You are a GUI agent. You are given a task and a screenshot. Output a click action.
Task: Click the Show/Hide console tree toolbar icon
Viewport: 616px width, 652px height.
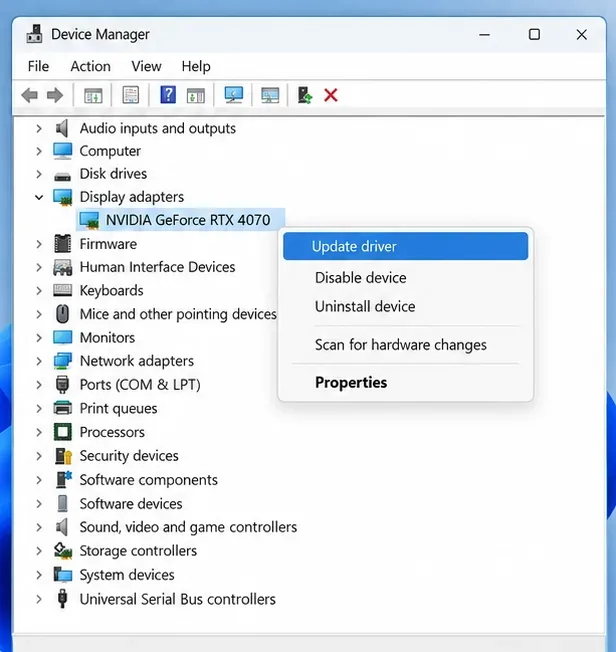click(x=93, y=96)
